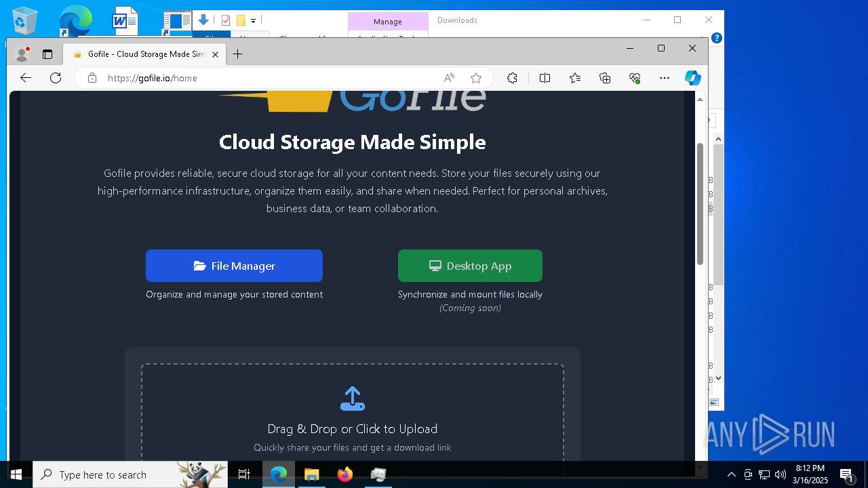Click the Gofile logo
The height and width of the screenshot is (488, 868).
[353, 100]
